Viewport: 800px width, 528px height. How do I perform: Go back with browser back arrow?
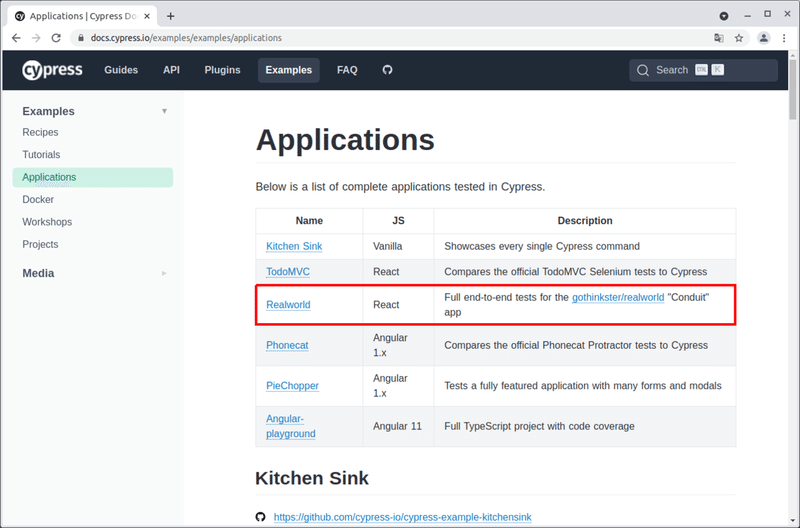point(16,38)
